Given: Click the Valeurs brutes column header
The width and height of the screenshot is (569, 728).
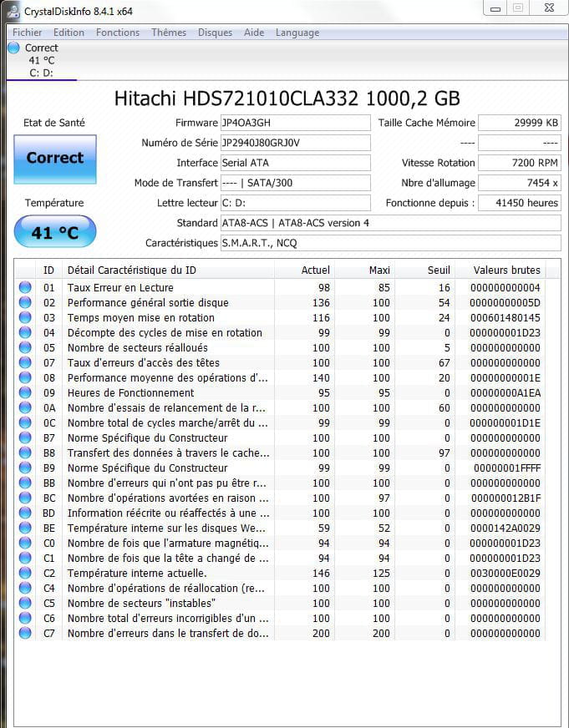Looking at the screenshot, I should pyautogui.click(x=500, y=270).
